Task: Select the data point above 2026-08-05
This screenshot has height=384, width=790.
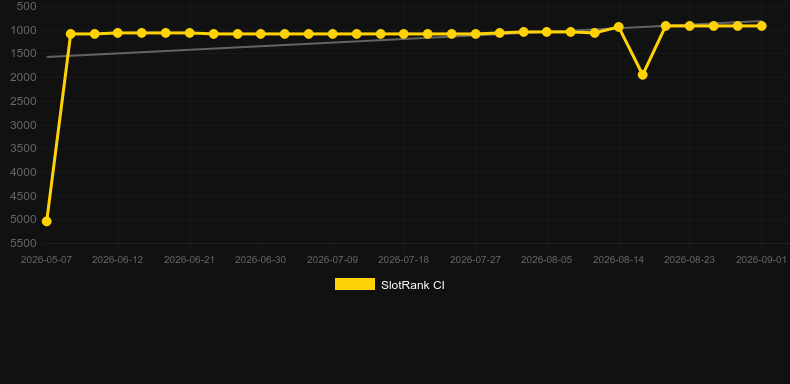Action: click(547, 32)
